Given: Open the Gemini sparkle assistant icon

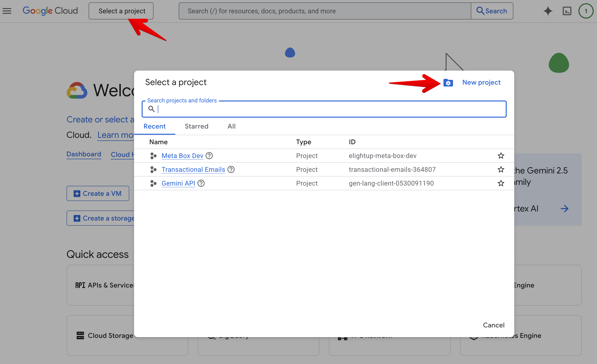Looking at the screenshot, I should coord(548,11).
